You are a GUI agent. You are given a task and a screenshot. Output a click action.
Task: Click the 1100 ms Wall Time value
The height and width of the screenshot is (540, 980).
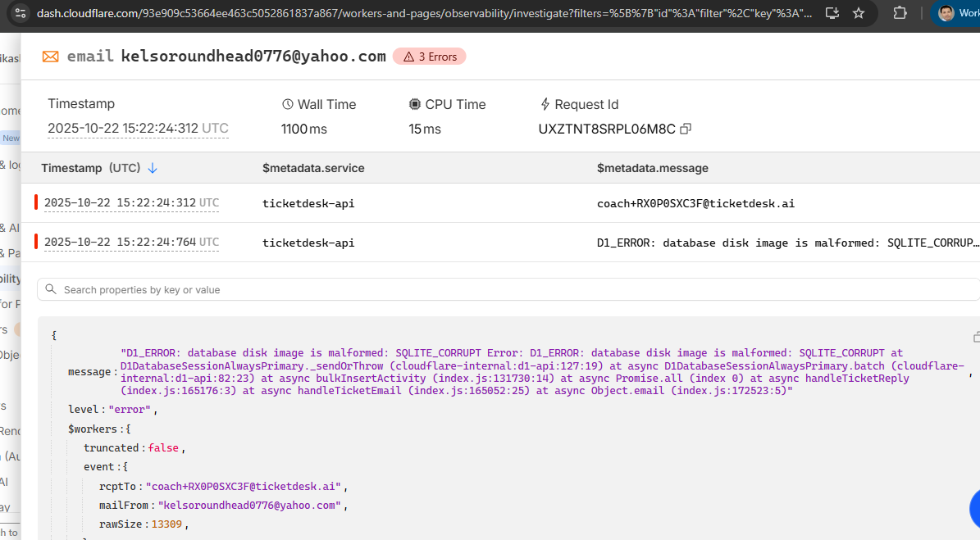pyautogui.click(x=303, y=129)
